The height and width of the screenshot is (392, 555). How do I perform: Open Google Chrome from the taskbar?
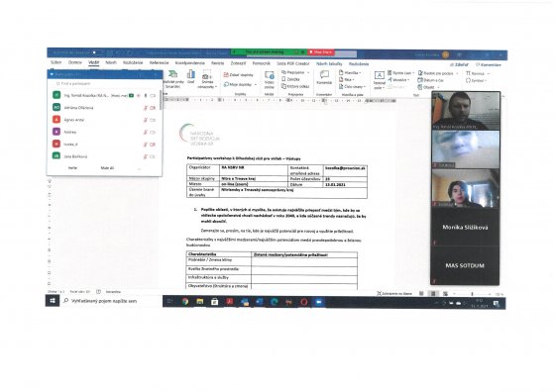[185, 302]
